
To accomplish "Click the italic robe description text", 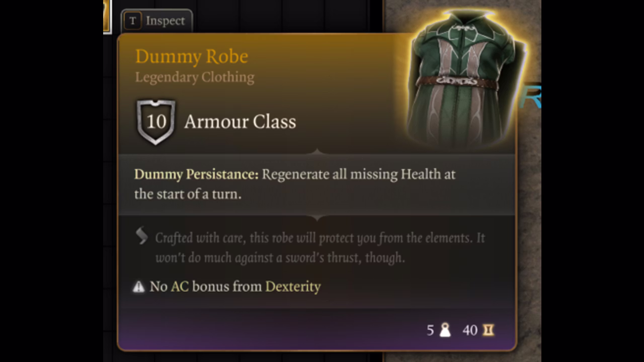I will click(x=320, y=248).
